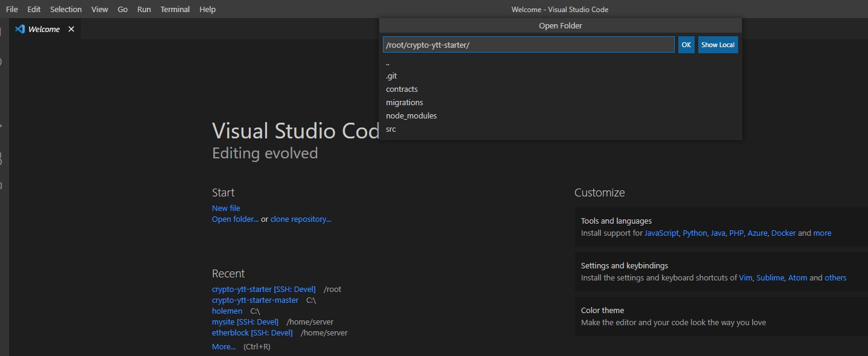Click the Show Local button
This screenshot has width=868, height=356.
coord(718,45)
